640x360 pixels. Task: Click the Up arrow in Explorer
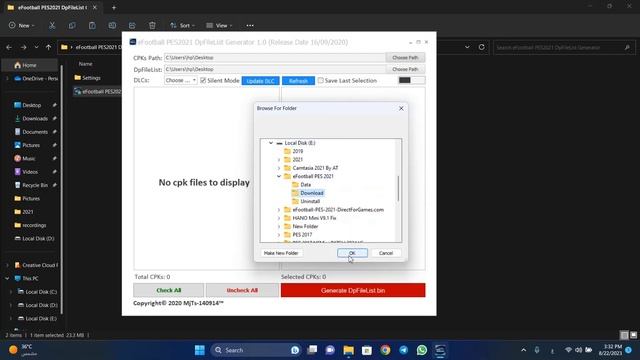click(49, 47)
